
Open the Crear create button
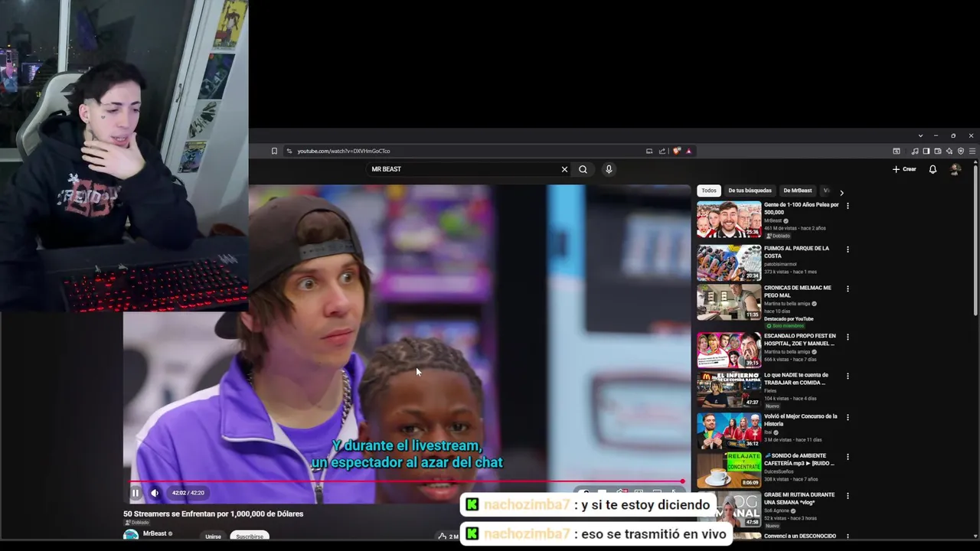click(x=904, y=169)
